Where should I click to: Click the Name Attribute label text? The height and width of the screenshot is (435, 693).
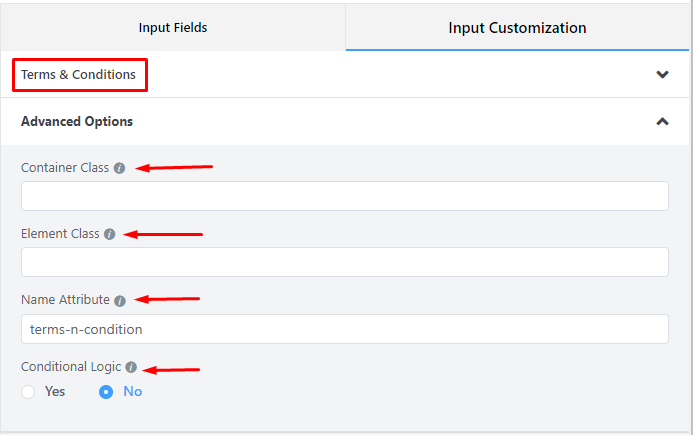[65, 300]
